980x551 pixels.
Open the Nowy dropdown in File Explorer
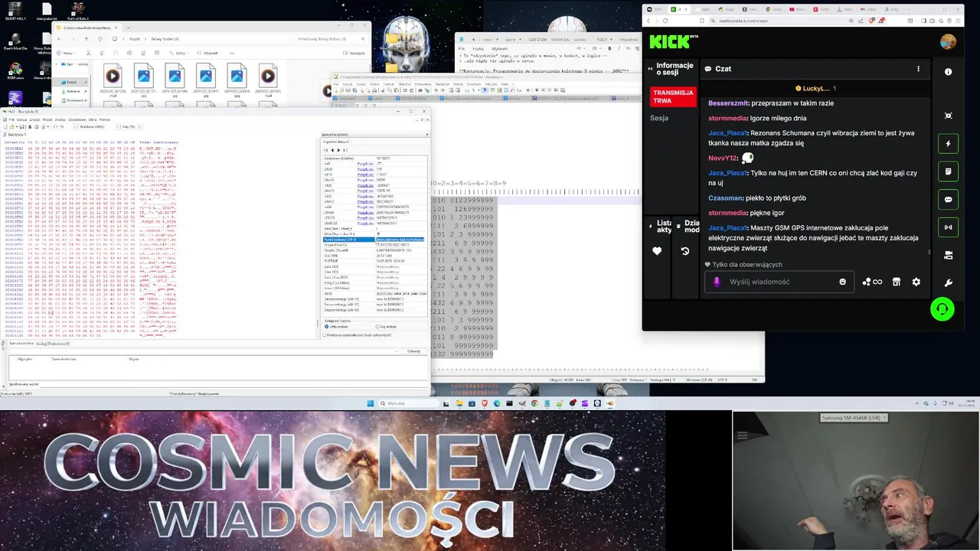[x=67, y=53]
